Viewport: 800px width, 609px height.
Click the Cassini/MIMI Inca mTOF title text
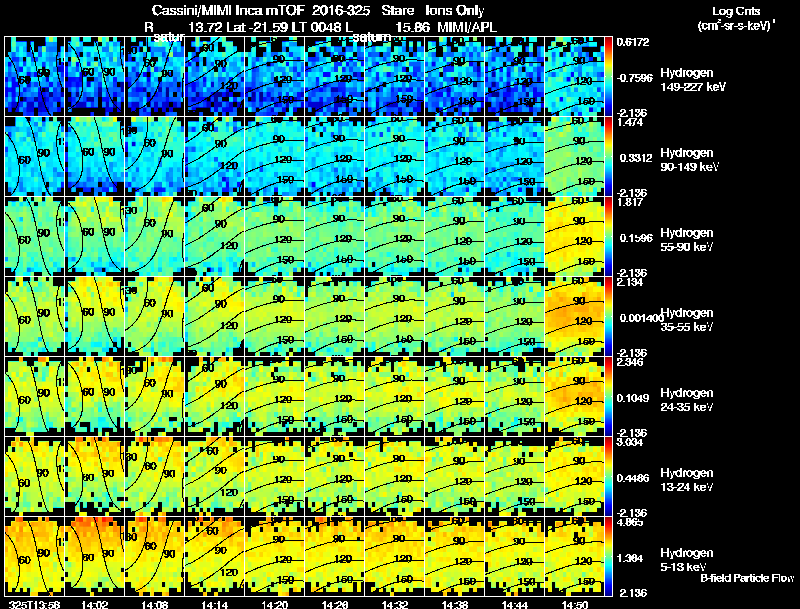tap(228, 10)
